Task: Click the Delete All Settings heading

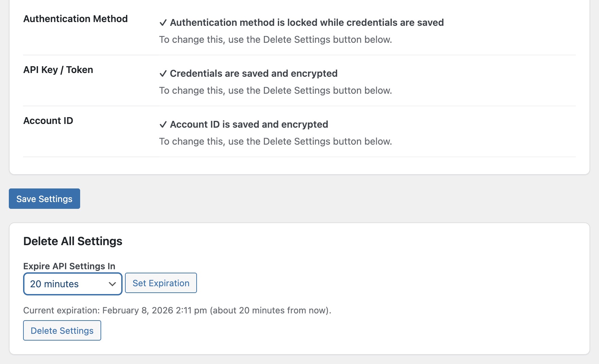Action: [73, 241]
